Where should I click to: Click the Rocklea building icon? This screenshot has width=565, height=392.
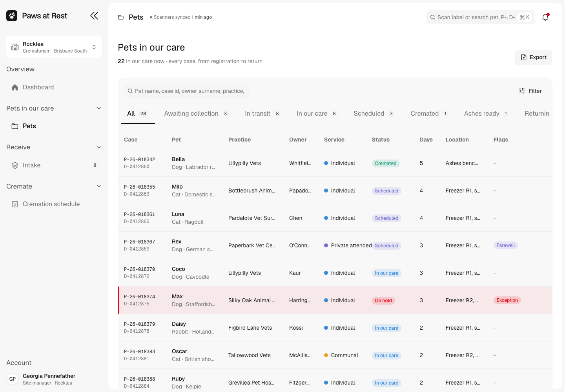click(15, 47)
